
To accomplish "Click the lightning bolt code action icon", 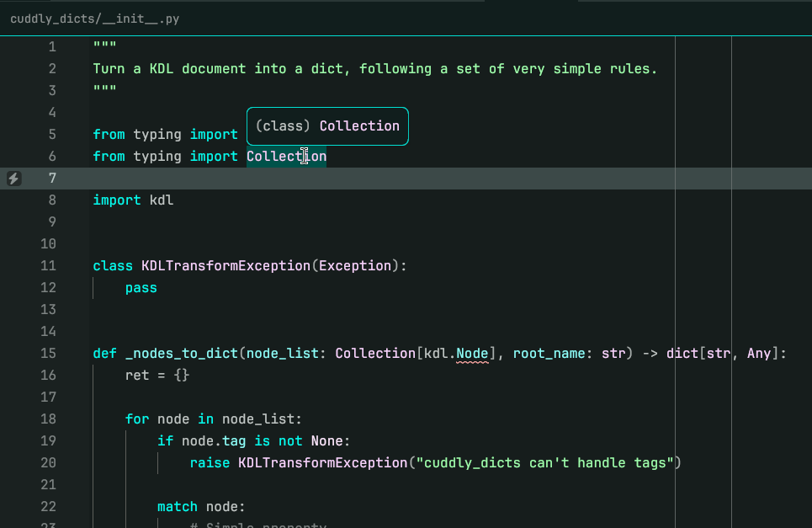I will click(14, 179).
